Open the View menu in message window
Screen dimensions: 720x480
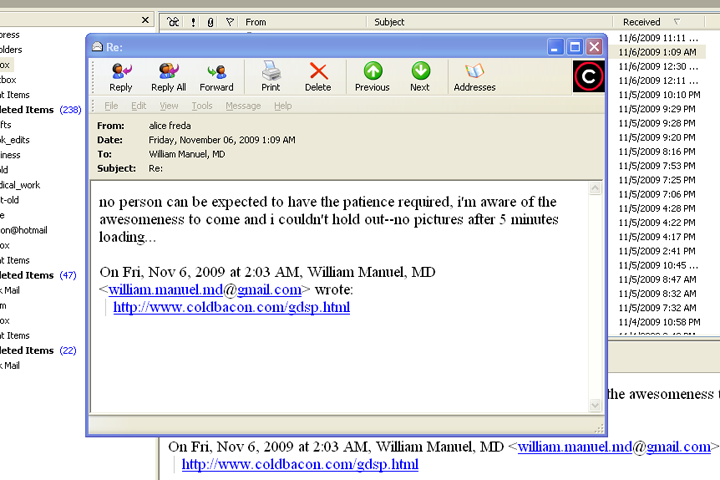point(169,106)
